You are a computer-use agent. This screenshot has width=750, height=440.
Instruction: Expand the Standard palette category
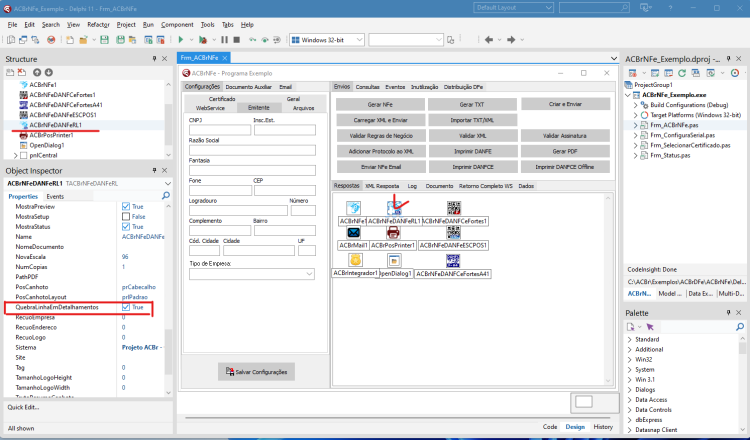point(629,339)
